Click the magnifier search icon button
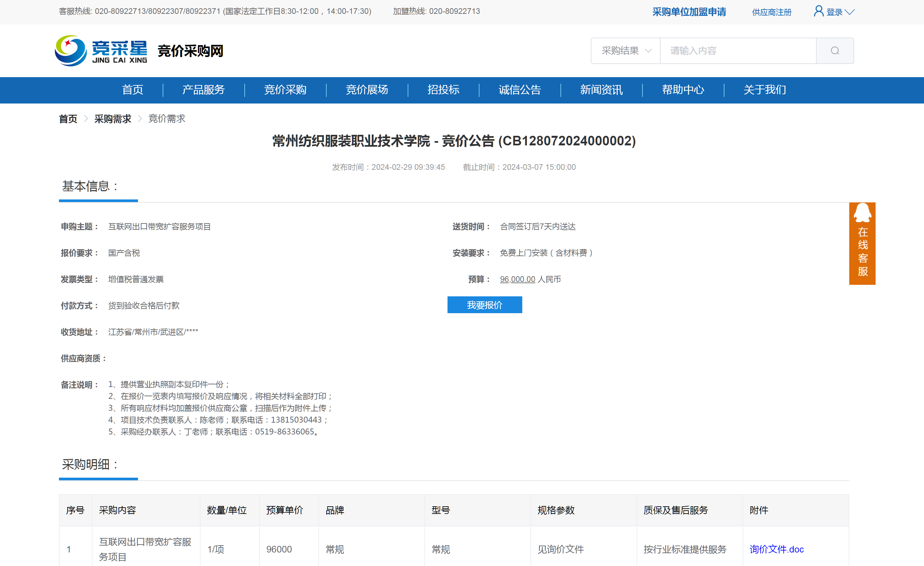The image size is (924, 566). [834, 51]
